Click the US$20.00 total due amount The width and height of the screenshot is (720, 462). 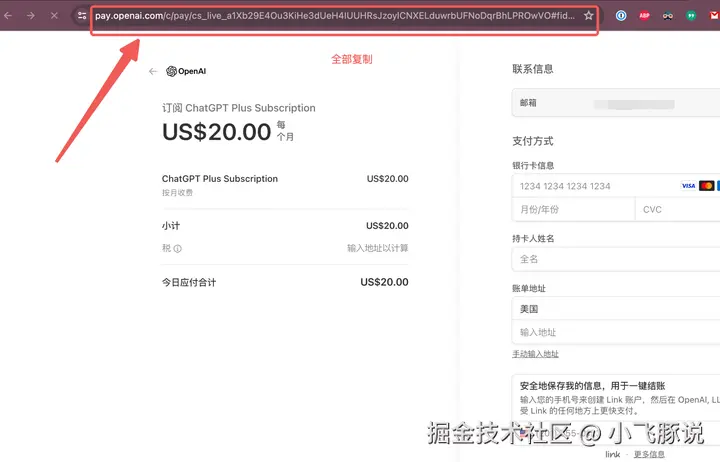click(x=384, y=282)
